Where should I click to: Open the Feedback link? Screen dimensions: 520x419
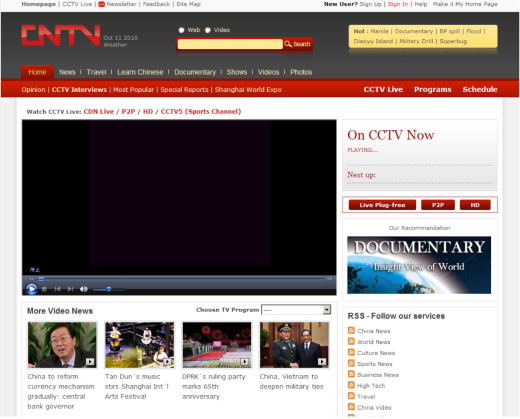pyautogui.click(x=156, y=4)
